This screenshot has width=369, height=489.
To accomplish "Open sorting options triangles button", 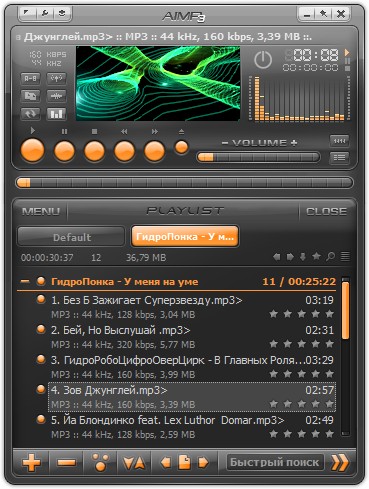I will tap(134, 462).
